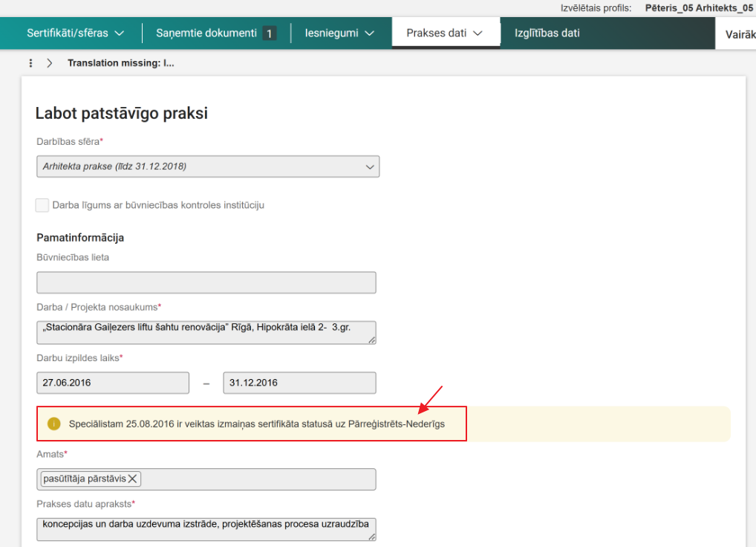Click the dropdown arrow on Darbības sfēra field
This screenshot has height=547, width=756.
click(369, 166)
